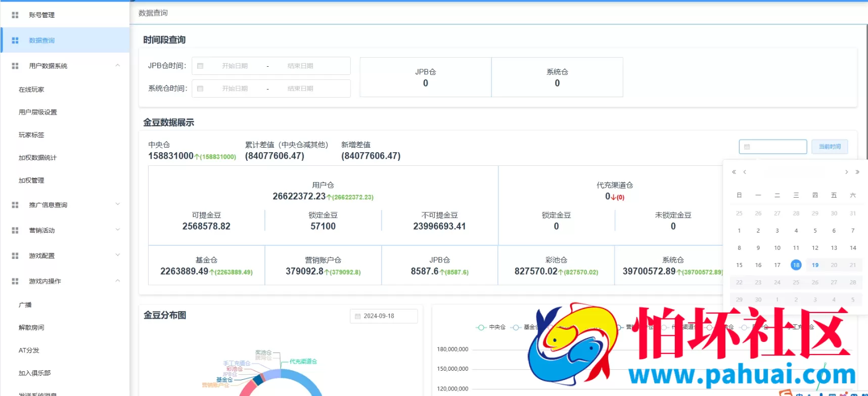The width and height of the screenshot is (868, 396).
Task: Select day 18 in calendar
Action: tap(796, 265)
